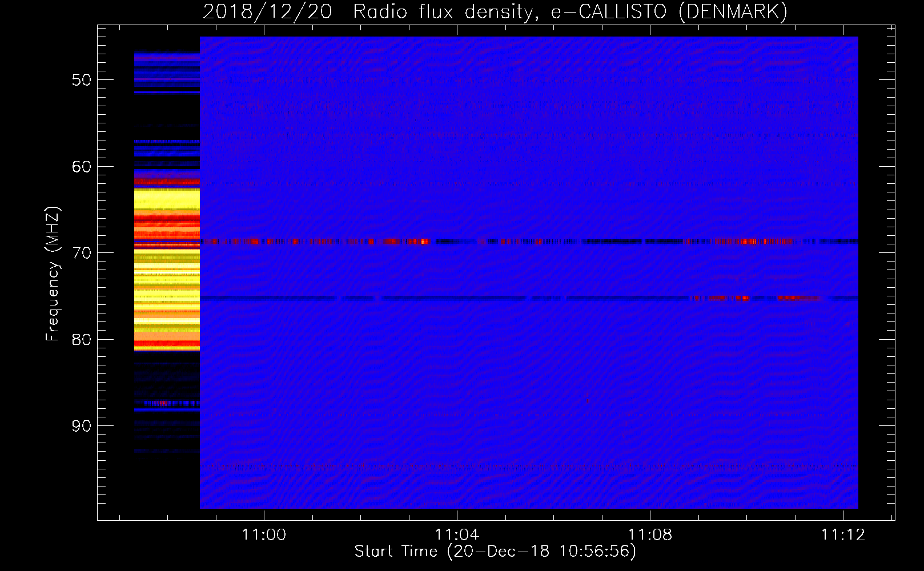
Task: Click the 'Frequency (MHZ)' axis label
Action: pyautogui.click(x=53, y=274)
